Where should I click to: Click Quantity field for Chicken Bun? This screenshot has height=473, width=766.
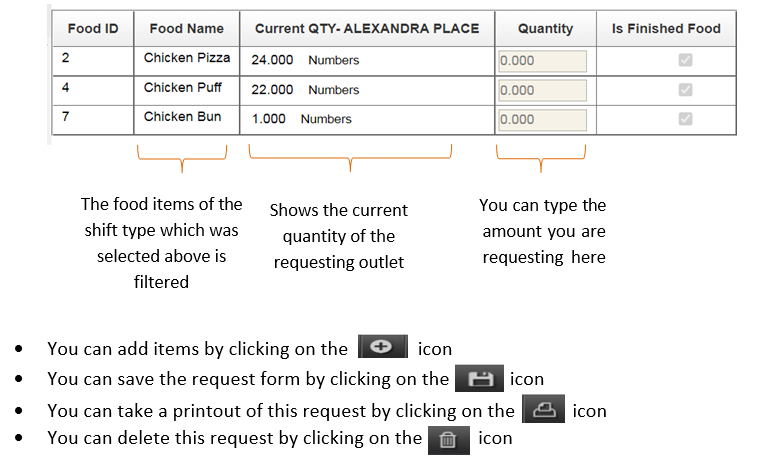click(x=542, y=119)
